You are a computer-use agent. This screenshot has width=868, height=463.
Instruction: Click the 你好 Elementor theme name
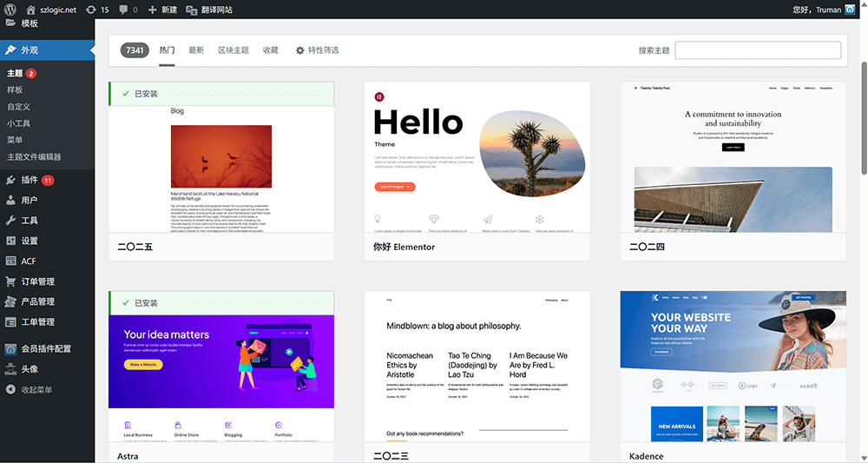pyautogui.click(x=404, y=247)
